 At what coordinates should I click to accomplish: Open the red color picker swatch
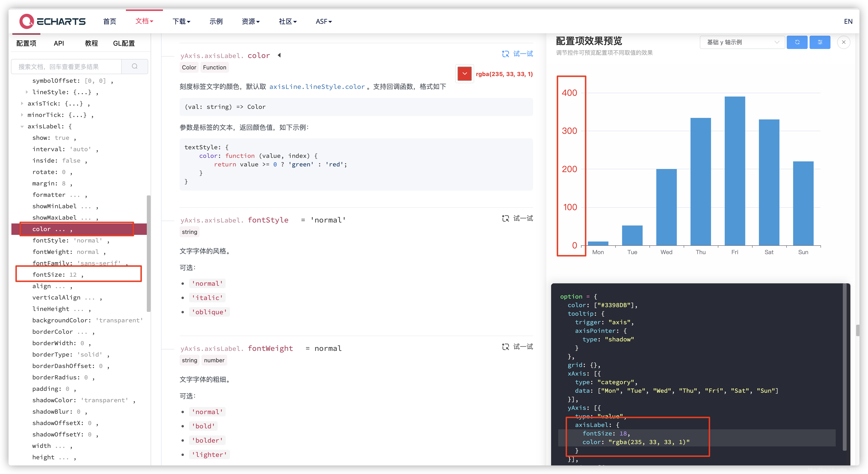click(464, 74)
